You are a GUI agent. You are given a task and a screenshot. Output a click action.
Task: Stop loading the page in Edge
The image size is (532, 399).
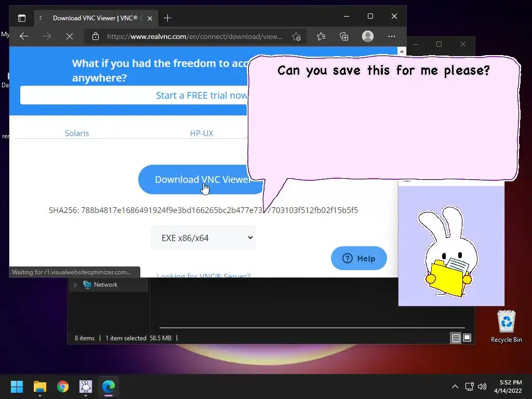[70, 36]
